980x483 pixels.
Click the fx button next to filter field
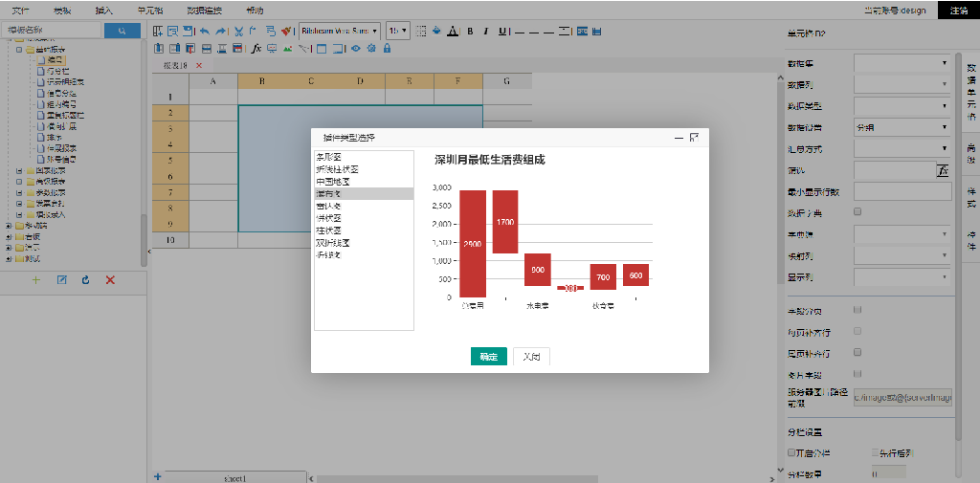pos(944,170)
